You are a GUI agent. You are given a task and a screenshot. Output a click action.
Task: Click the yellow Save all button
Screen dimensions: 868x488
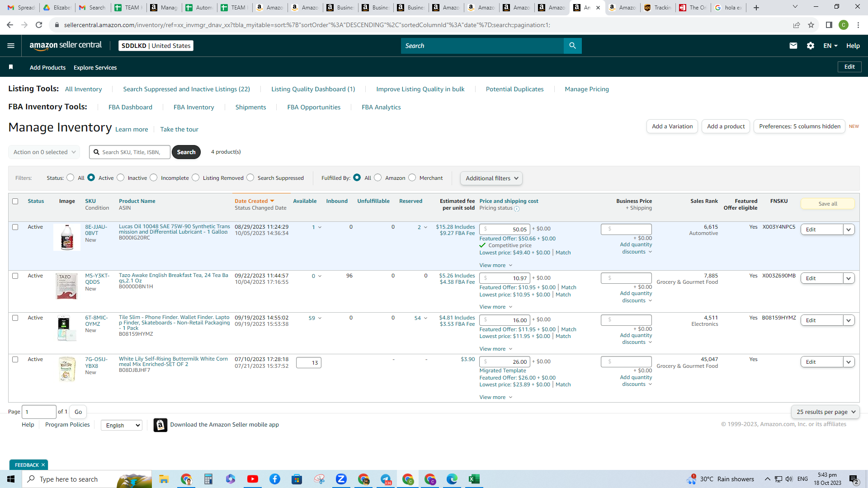[x=828, y=204]
